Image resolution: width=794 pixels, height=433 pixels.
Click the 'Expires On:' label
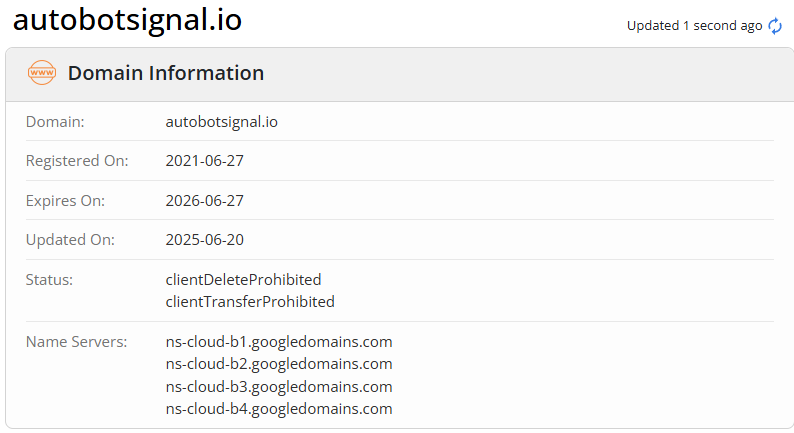click(x=65, y=201)
